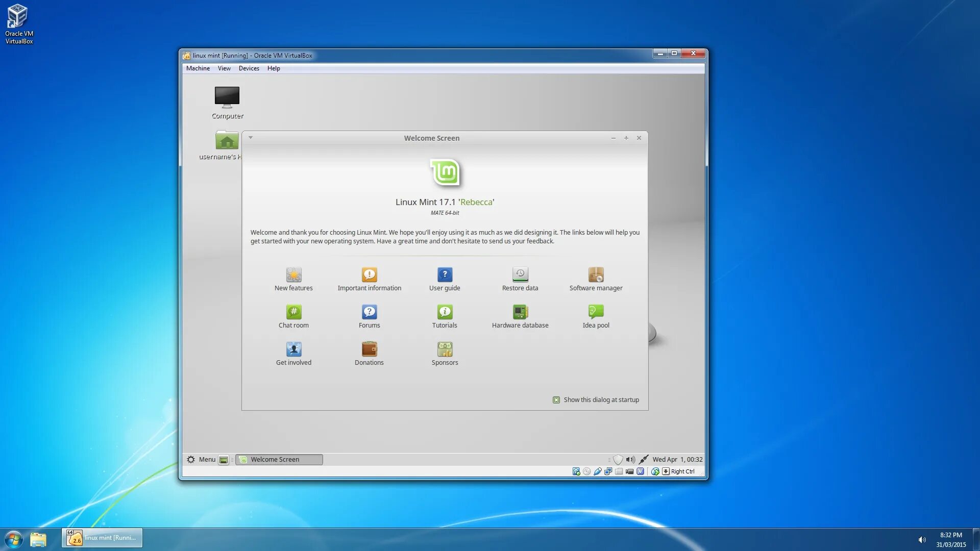Click the linux mint VirtualBox taskbar button
Screen dimensions: 980x551
(x=102, y=538)
